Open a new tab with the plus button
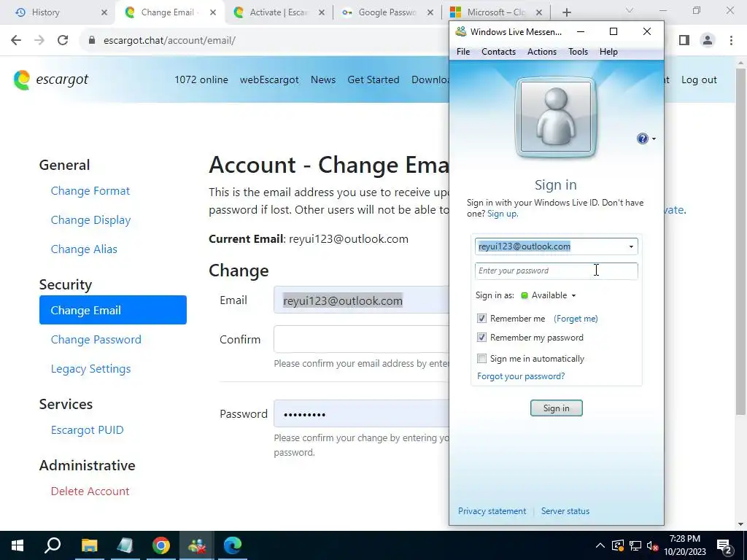Image resolution: width=747 pixels, height=560 pixels. pos(566,12)
